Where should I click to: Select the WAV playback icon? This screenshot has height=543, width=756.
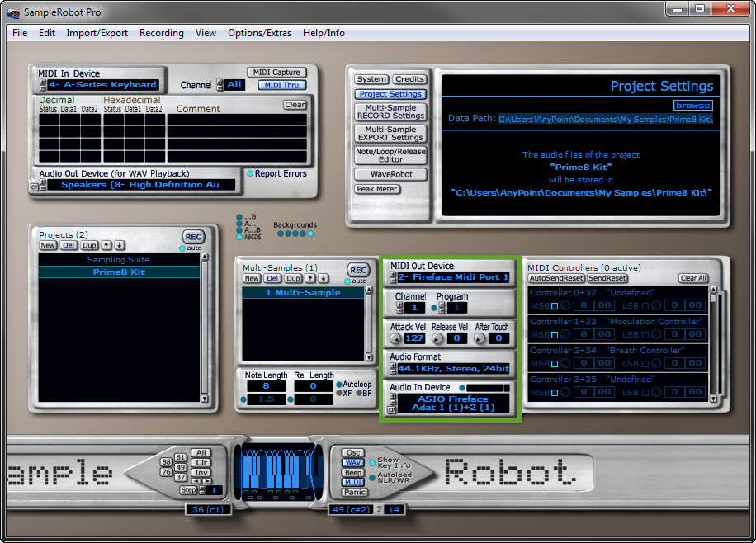353,462
